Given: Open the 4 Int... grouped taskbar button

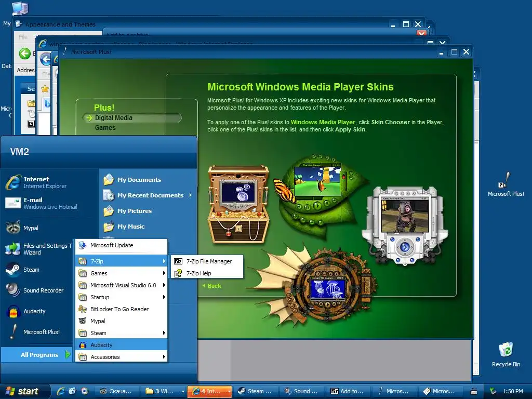Looking at the screenshot, I should (x=210, y=391).
